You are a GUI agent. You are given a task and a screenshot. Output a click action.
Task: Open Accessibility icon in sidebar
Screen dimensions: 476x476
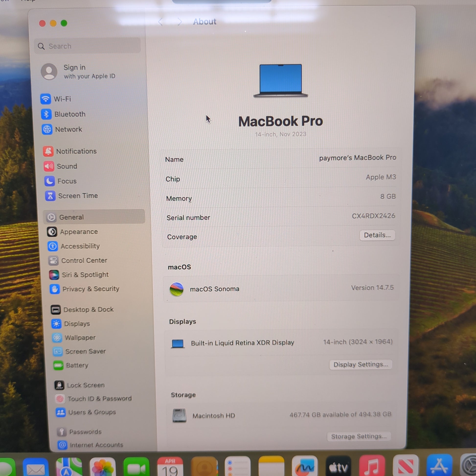53,246
